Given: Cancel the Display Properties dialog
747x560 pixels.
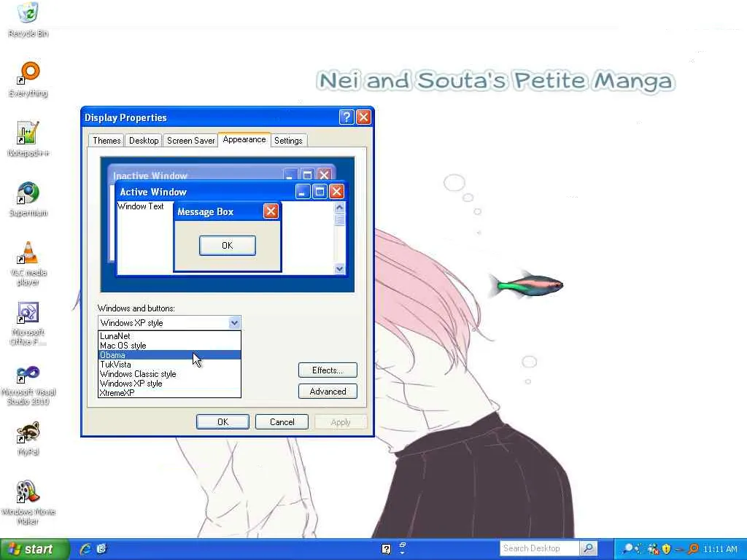Looking at the screenshot, I should [282, 422].
